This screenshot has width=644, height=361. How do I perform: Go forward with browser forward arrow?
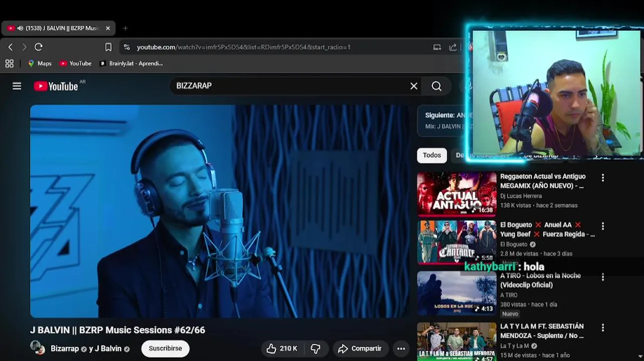tap(24, 47)
